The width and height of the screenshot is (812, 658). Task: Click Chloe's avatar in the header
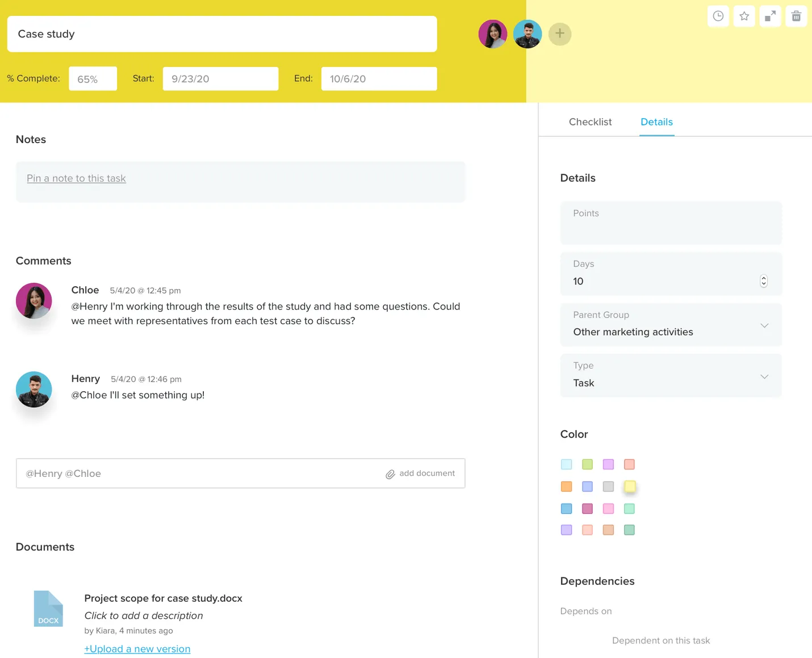click(493, 34)
